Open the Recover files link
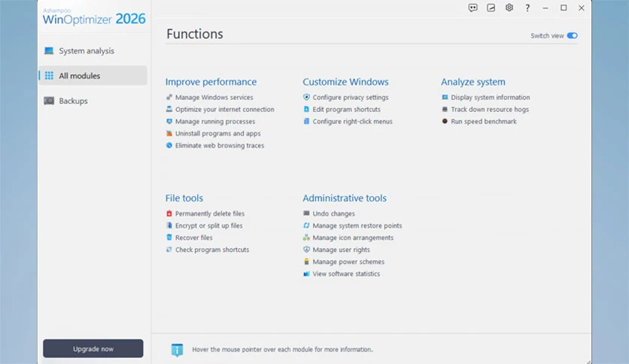Screen dimensions: 629x364 tap(194, 238)
